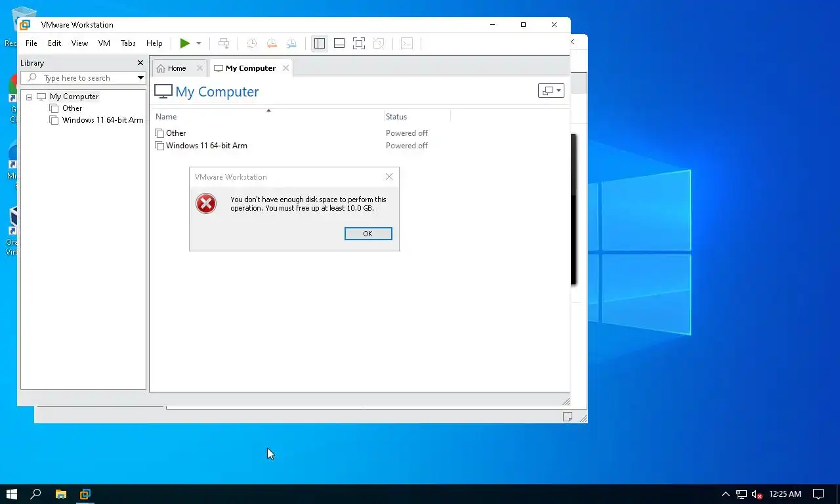Close the VMware Workstation error dialog
Viewport: 840px width, 504px height.
389,177
